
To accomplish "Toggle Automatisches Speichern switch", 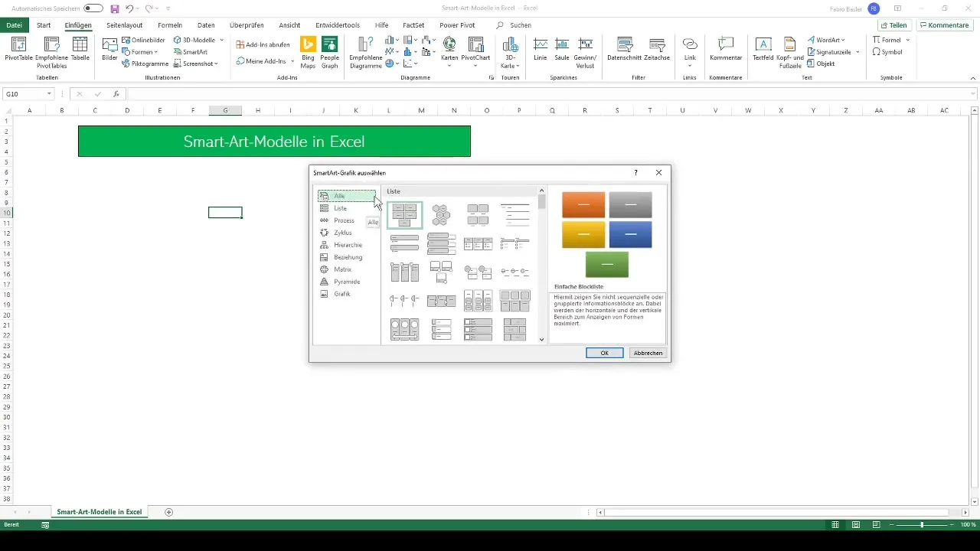I will click(x=93, y=8).
